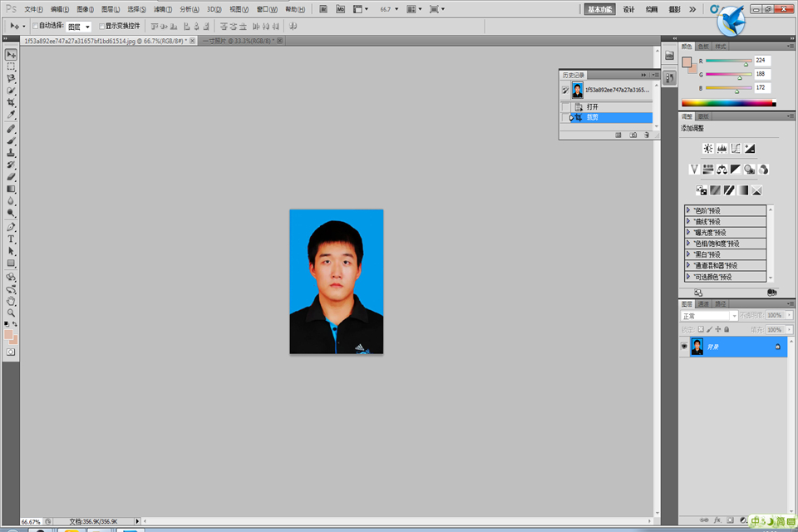Add a Levels adjustment from histogram icon

click(x=722, y=149)
